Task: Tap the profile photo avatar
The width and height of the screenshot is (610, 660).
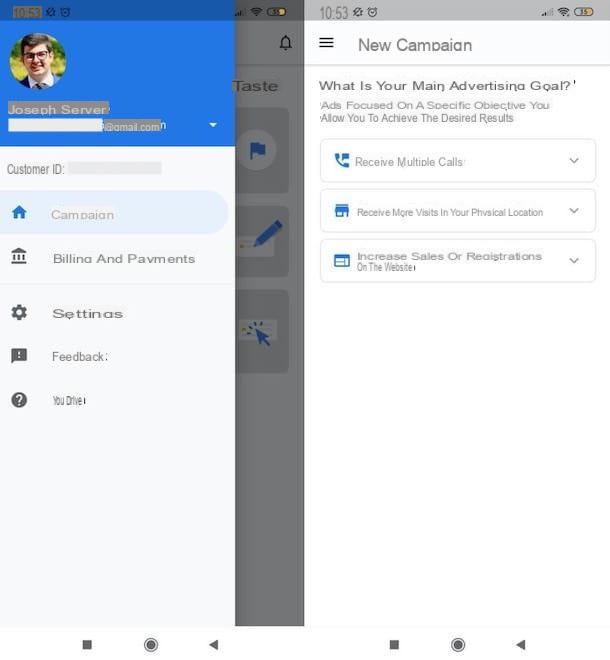Action: click(38, 61)
